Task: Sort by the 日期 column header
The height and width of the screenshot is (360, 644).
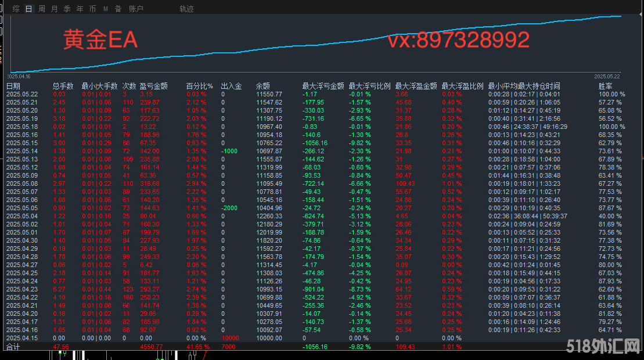Action: 13,86
